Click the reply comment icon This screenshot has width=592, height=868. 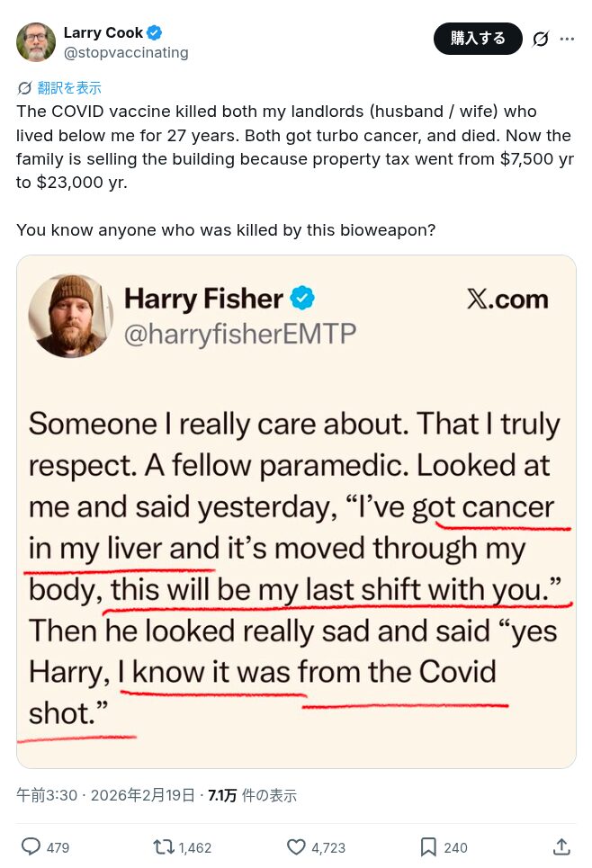click(x=31, y=846)
